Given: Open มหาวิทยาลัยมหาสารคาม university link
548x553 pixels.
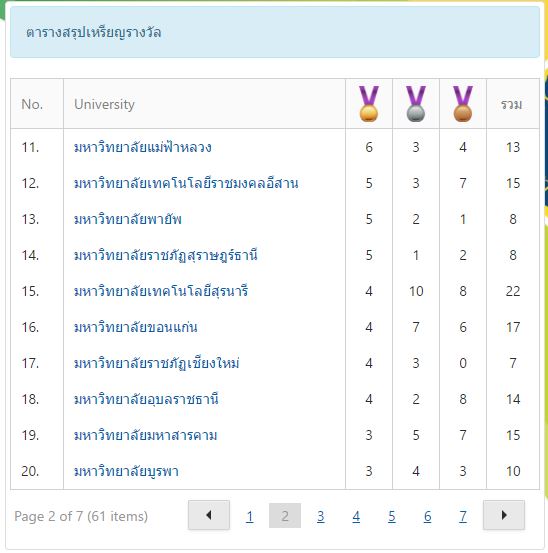Looking at the screenshot, I should click(x=145, y=435).
